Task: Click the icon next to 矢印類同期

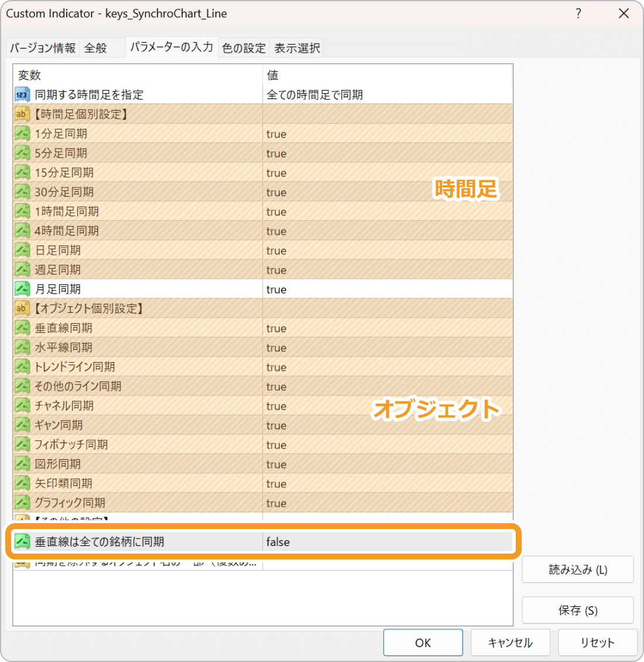Action: 22,483
